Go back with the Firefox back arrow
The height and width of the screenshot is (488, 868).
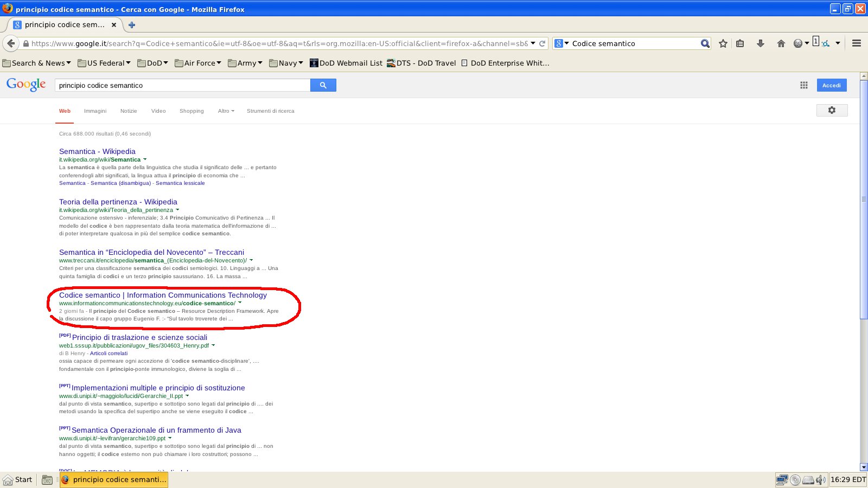(11, 43)
